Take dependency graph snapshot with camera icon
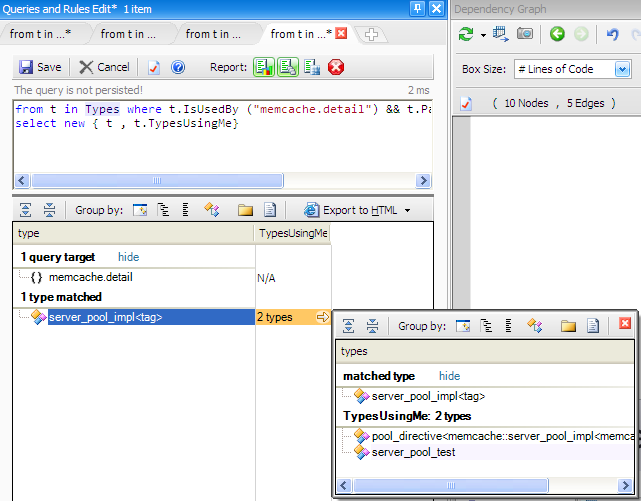641x501 pixels. pos(524,34)
